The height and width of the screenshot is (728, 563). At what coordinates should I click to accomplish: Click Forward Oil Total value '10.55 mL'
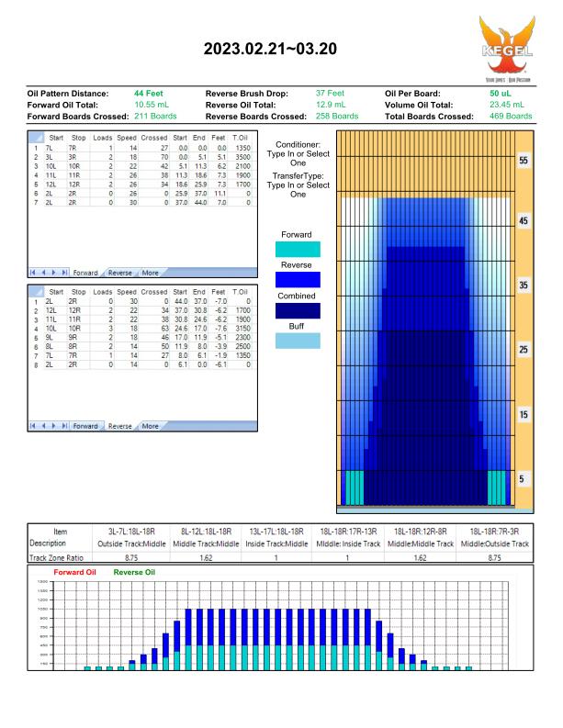tap(152, 105)
